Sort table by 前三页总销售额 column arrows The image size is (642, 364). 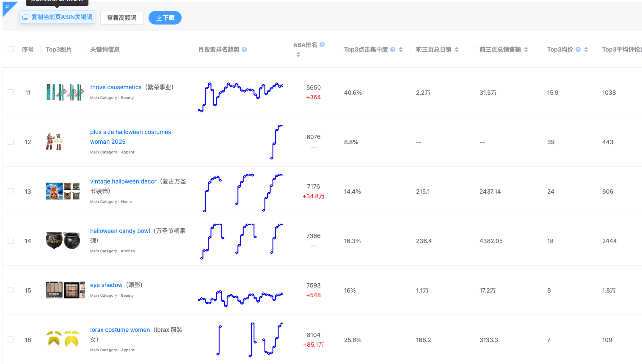(526, 49)
